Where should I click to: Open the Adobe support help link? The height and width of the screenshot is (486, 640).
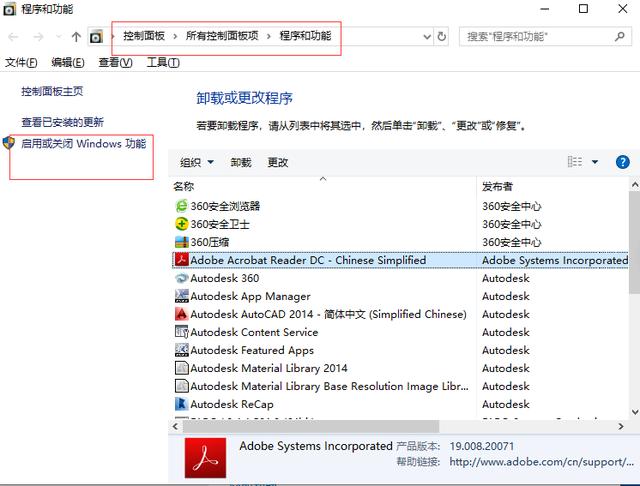point(542,462)
